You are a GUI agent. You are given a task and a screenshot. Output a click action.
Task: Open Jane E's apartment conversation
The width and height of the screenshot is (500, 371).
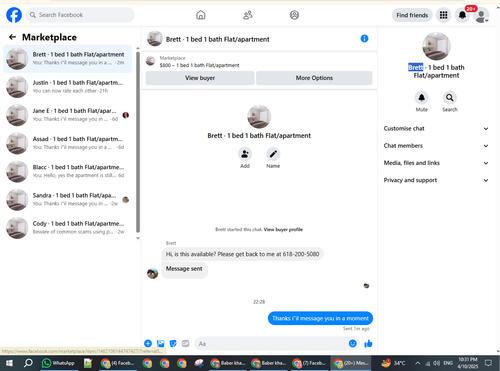[68, 115]
